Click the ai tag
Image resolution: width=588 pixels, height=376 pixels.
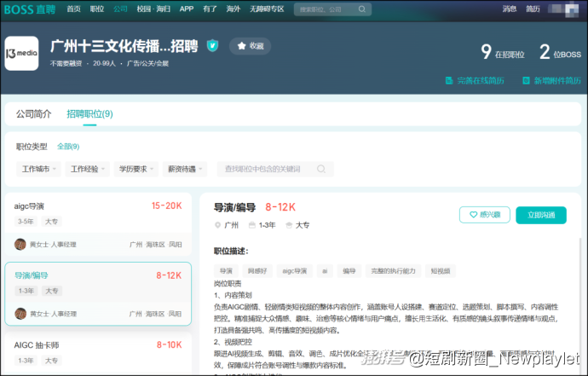click(325, 271)
